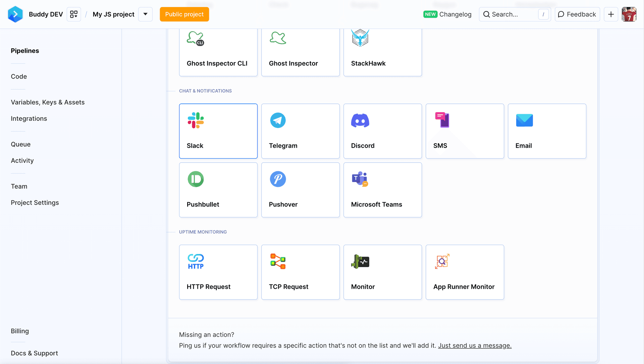Click the Buddy DEV workspace name
The image size is (644, 364).
pos(46,14)
